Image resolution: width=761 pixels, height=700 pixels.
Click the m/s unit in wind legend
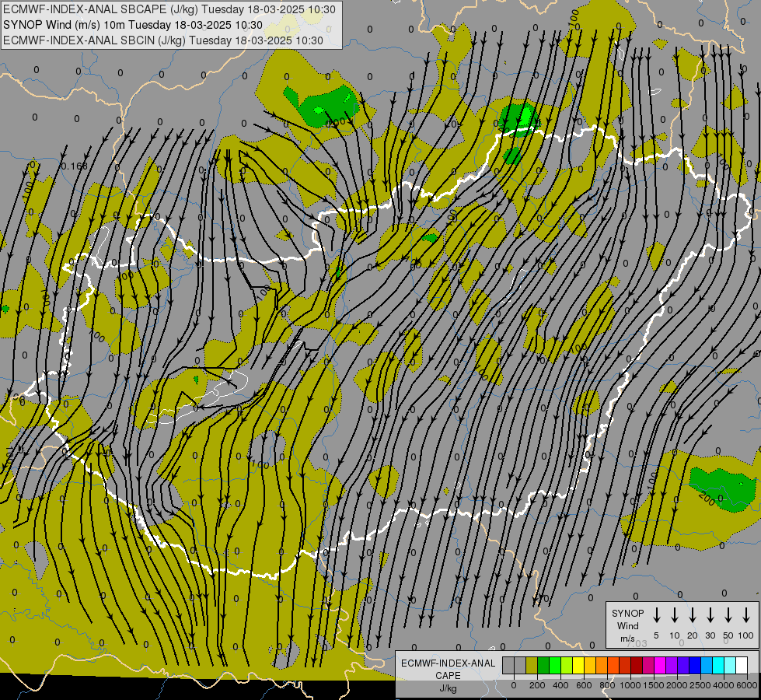(627, 639)
